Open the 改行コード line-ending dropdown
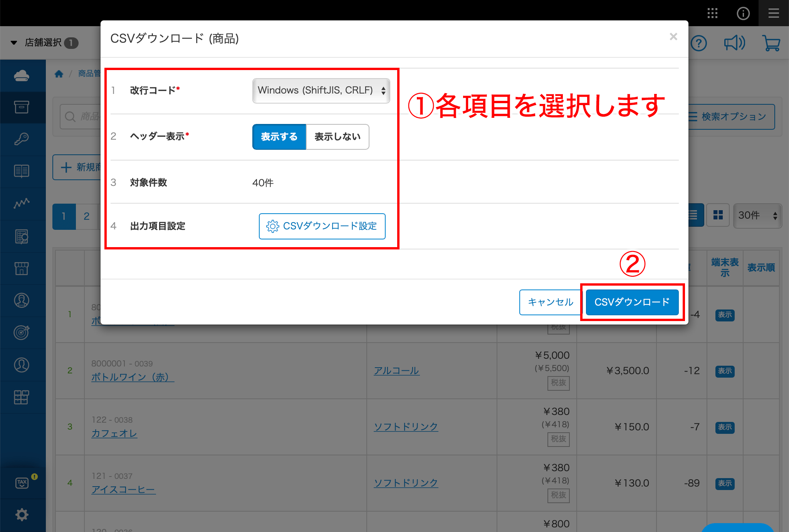 tap(321, 91)
